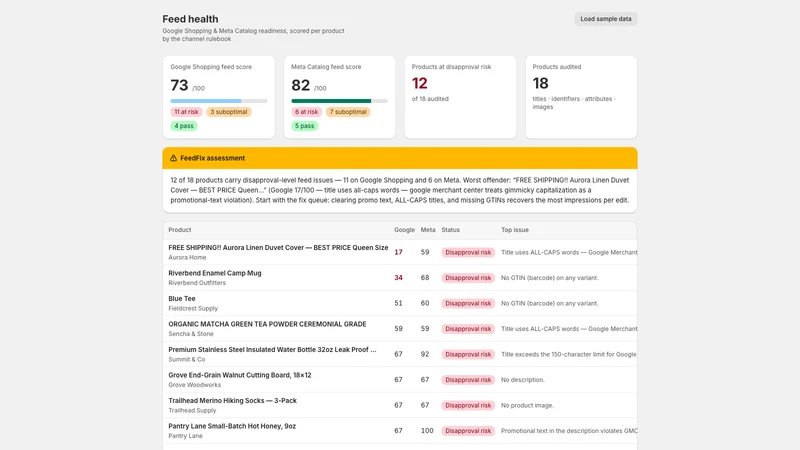
Task: Click the Products audited card value 18
Action: [x=540, y=83]
